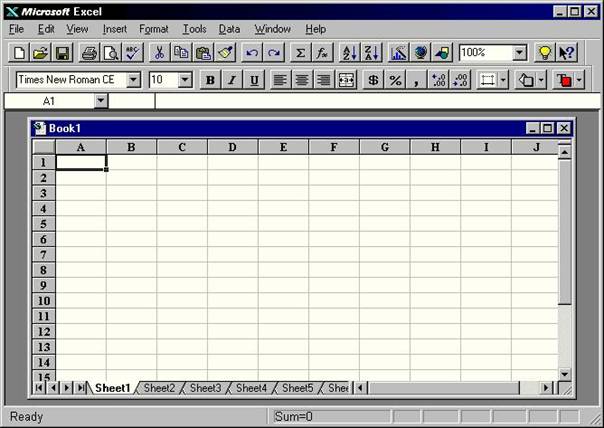
Task: Toggle Bold formatting
Action: tap(210, 80)
